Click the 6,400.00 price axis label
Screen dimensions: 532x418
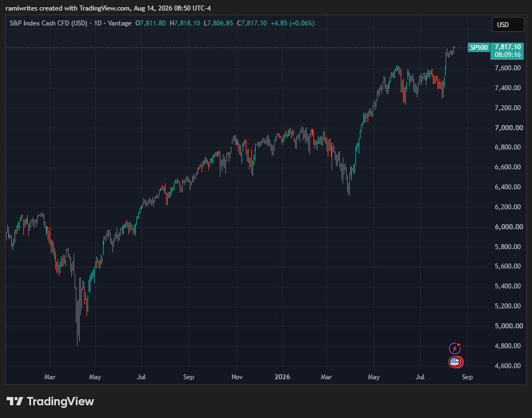tap(508, 187)
